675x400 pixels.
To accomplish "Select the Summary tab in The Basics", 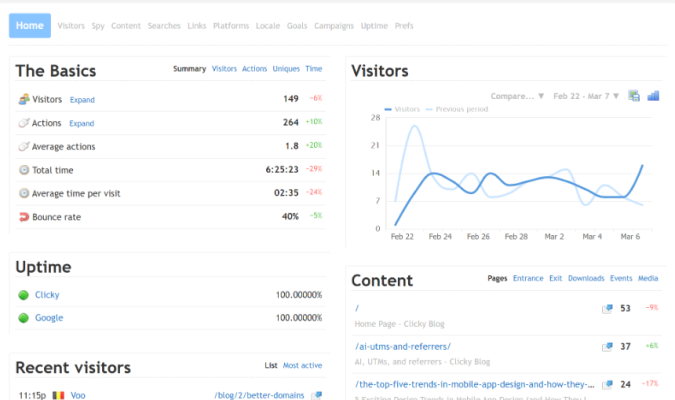I will coord(189,69).
